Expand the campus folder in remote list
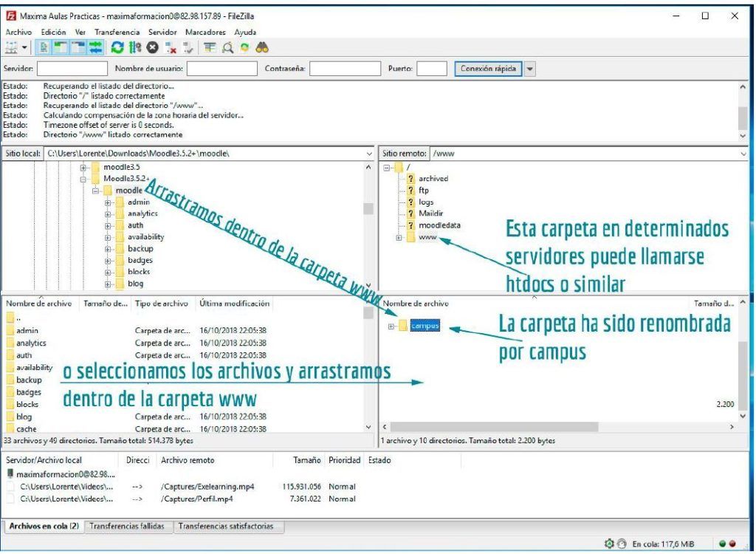The image size is (756, 554). click(x=391, y=326)
